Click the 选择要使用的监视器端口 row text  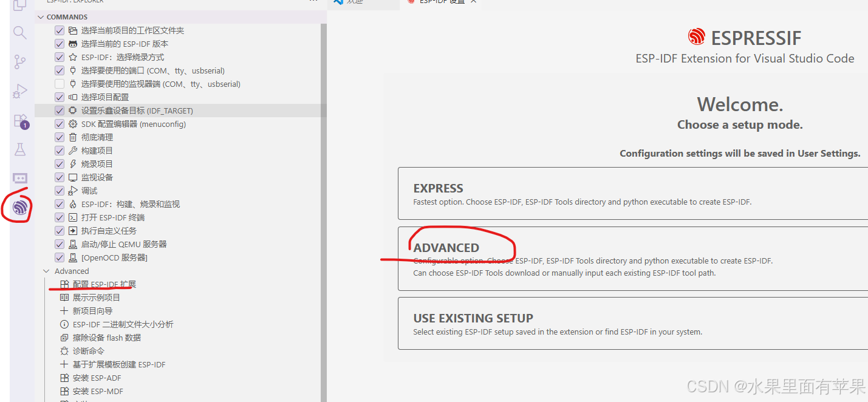click(x=161, y=84)
